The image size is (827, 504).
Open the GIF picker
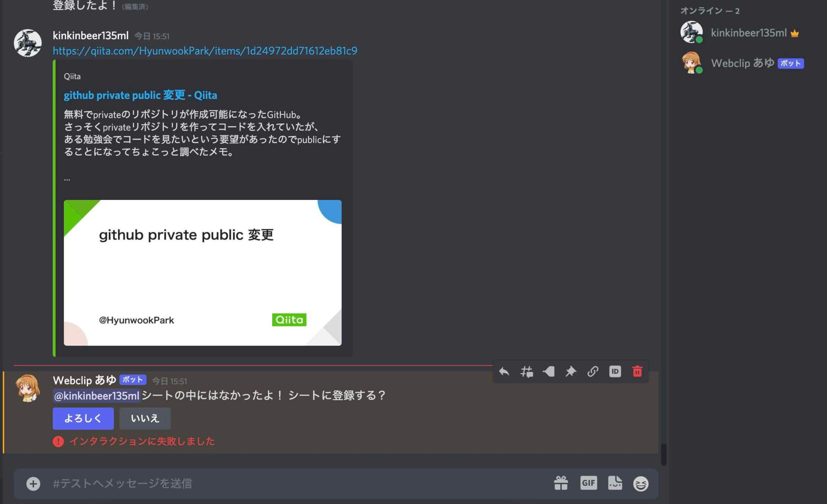pos(589,483)
